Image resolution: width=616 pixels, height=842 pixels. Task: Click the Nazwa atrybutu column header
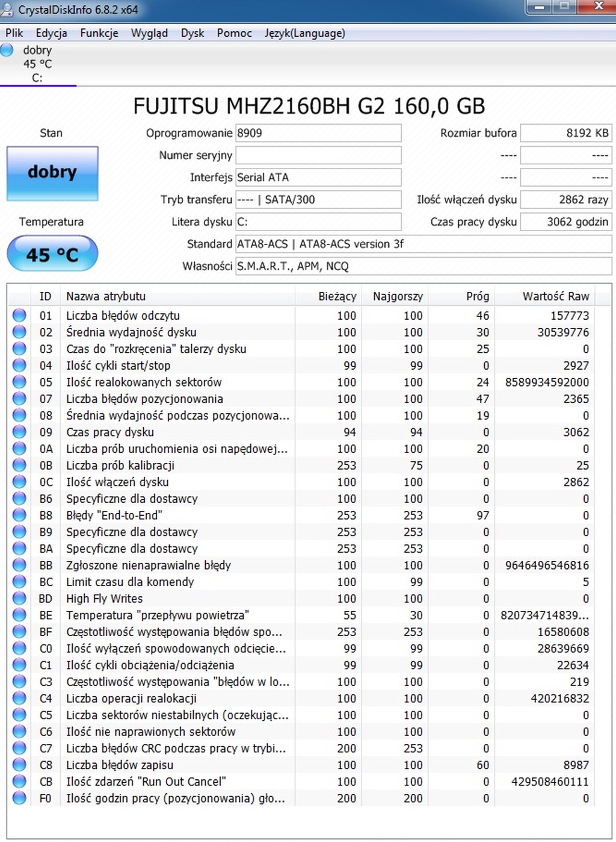point(177,296)
